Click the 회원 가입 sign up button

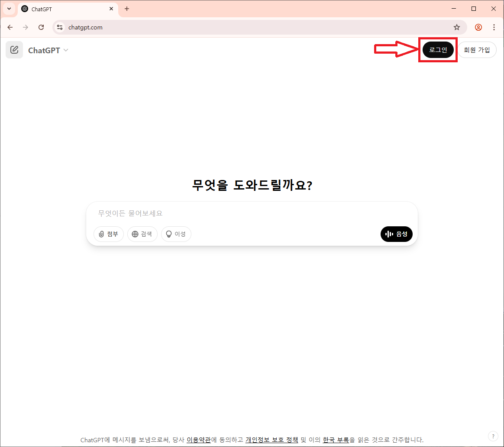477,50
